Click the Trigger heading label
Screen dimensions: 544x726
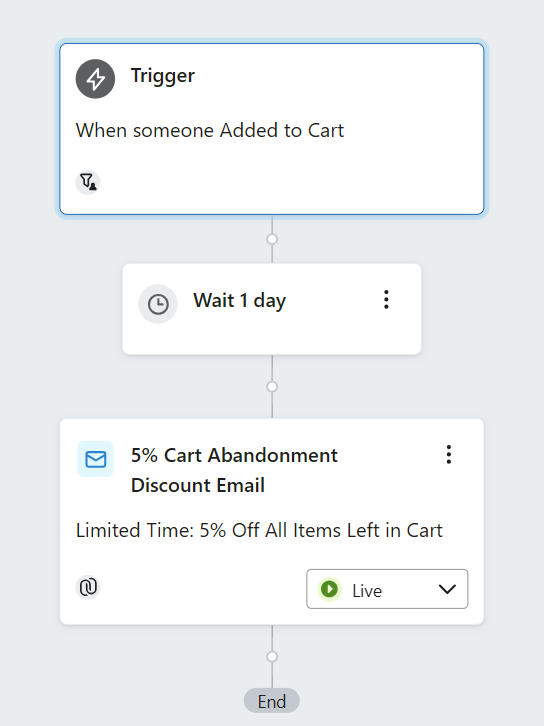click(x=163, y=75)
